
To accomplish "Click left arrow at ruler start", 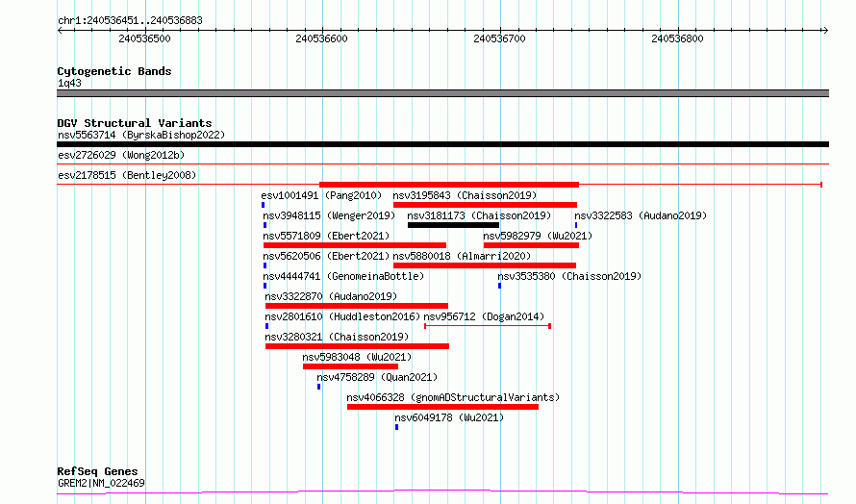I will [x=60, y=31].
